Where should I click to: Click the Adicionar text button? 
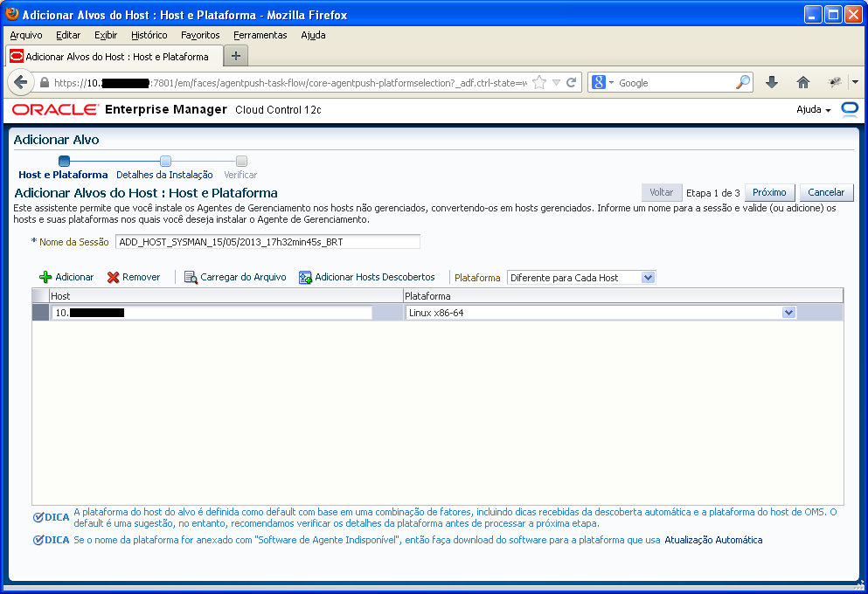pos(74,277)
